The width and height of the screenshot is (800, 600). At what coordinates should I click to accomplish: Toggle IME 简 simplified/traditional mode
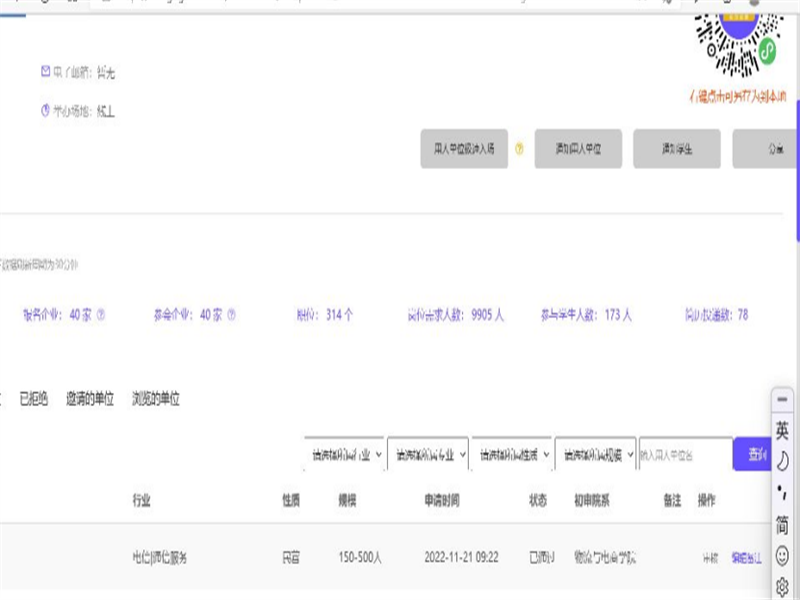click(x=782, y=524)
